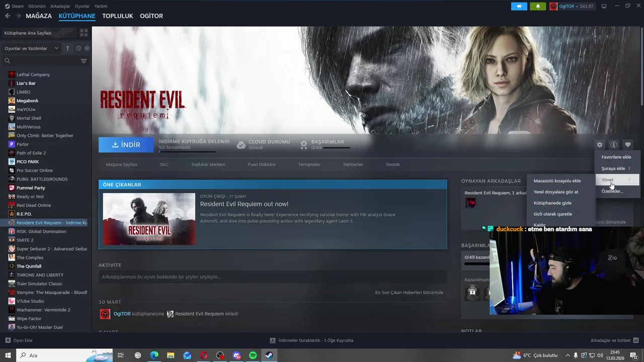Open the Görünüm menu
Viewport: 644px width, 362px height.
37,6
